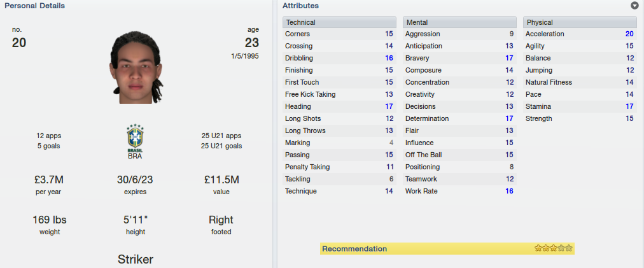644x268 pixels.
Task: Click the Personal Details panel title
Action: pos(34,6)
